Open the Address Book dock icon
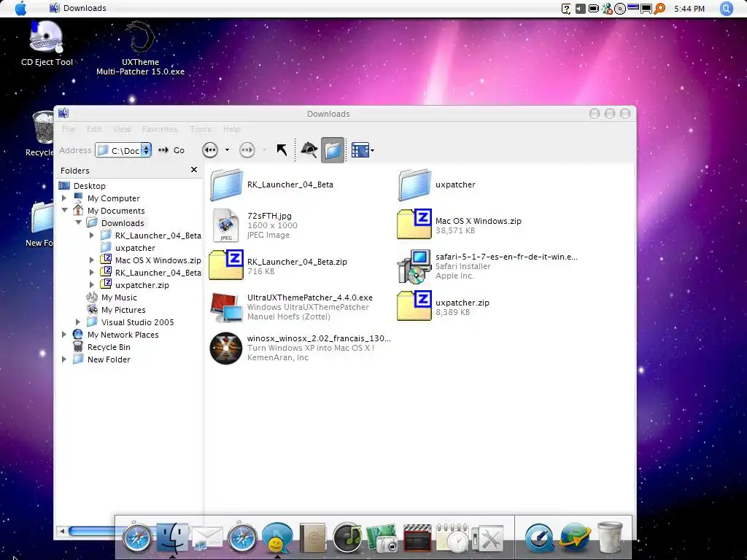 pos(312,537)
